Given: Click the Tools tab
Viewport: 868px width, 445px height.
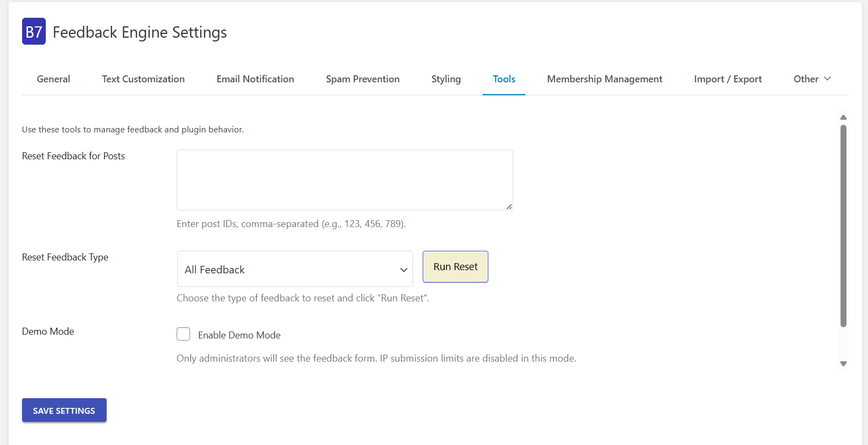Looking at the screenshot, I should coord(504,79).
